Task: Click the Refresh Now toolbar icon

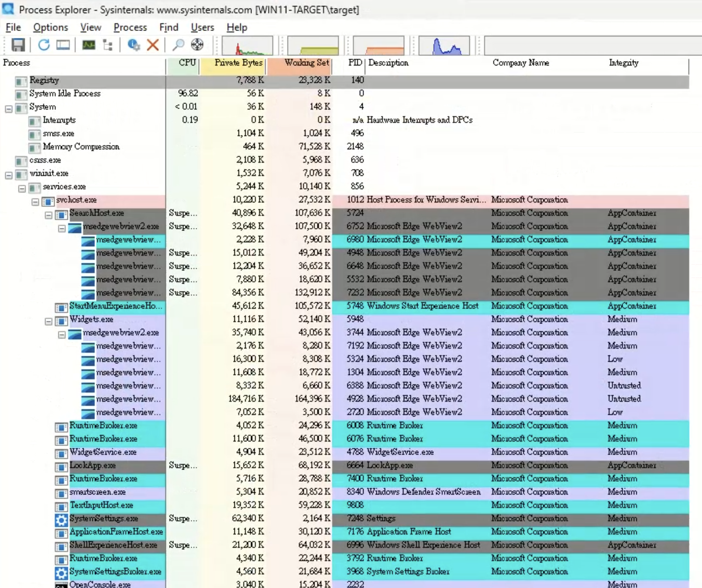Action: [x=44, y=45]
